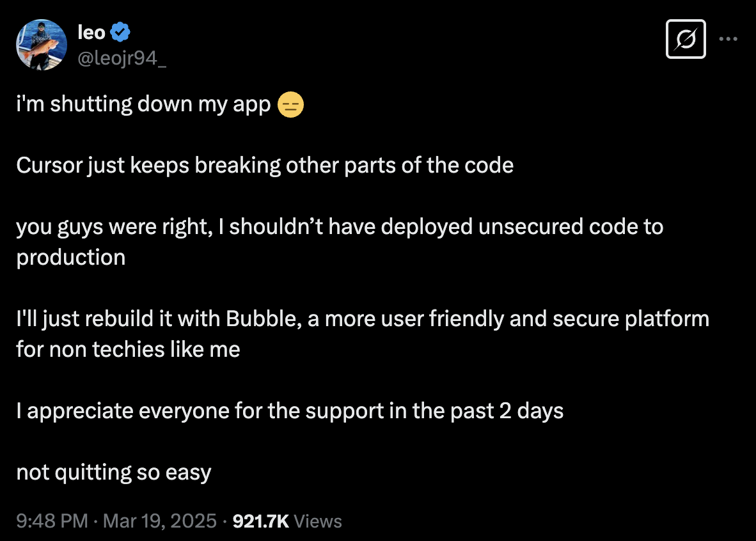
Task: Click the line 'I appreciate everyone for the support'
Action: 290,411
